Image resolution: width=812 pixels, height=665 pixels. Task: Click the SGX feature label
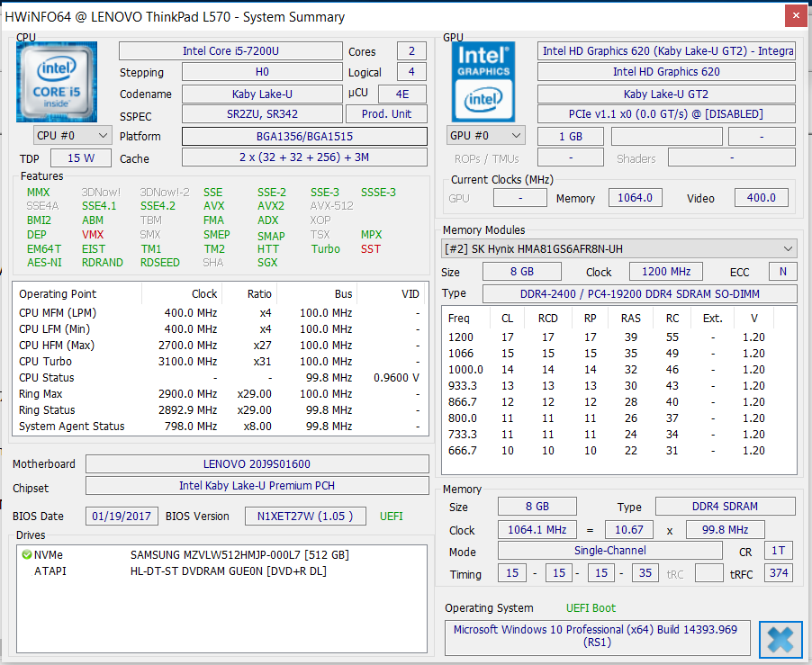[267, 263]
